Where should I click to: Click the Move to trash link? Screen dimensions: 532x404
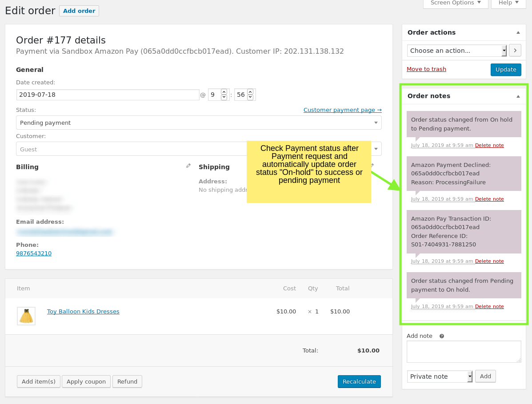(x=426, y=69)
